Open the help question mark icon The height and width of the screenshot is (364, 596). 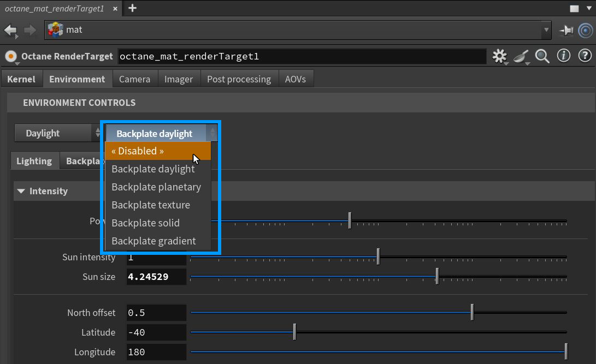click(x=585, y=56)
